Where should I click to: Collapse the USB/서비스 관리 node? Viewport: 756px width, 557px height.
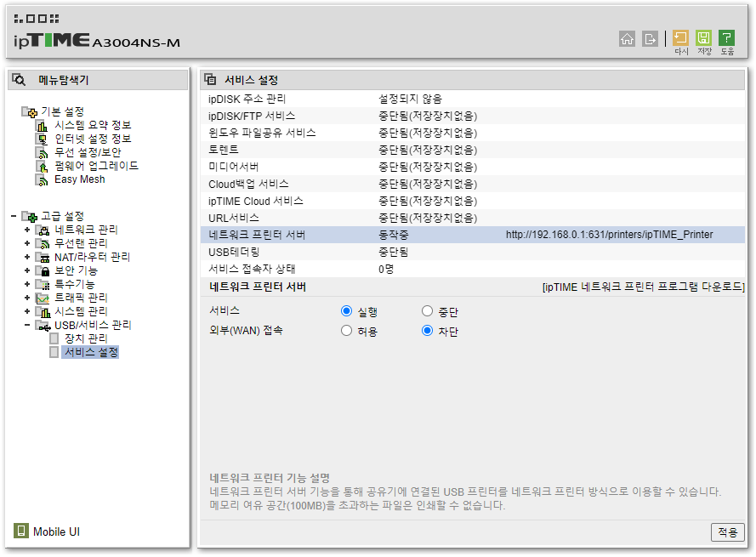(27, 325)
